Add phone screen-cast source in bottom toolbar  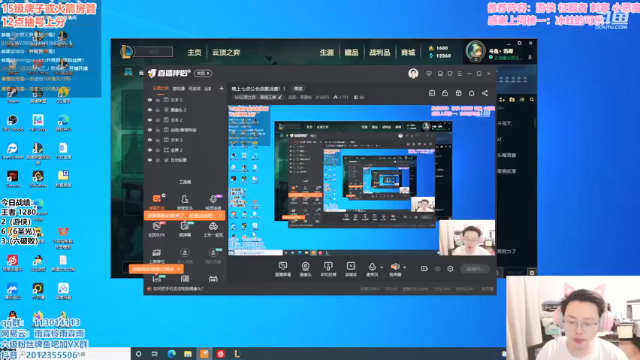pyautogui.click(x=328, y=269)
